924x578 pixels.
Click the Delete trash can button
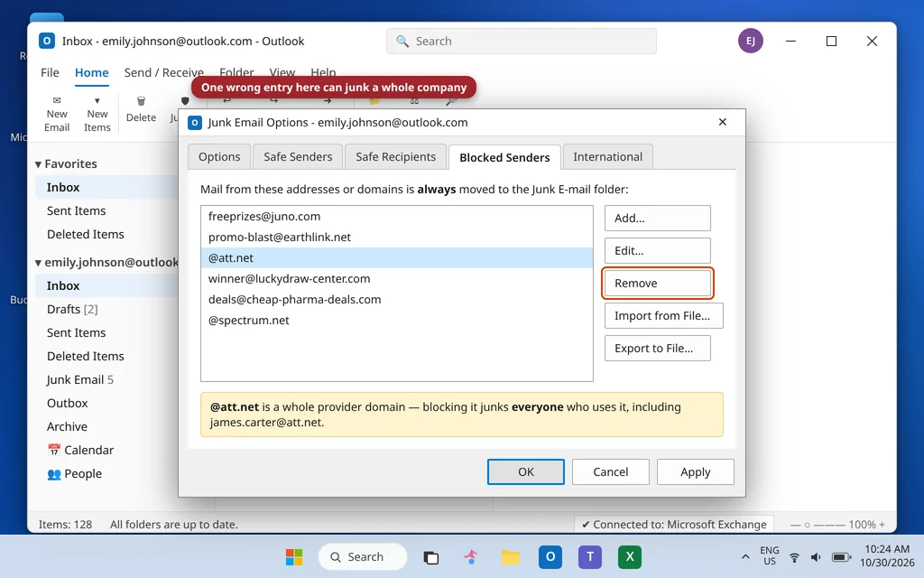141,109
